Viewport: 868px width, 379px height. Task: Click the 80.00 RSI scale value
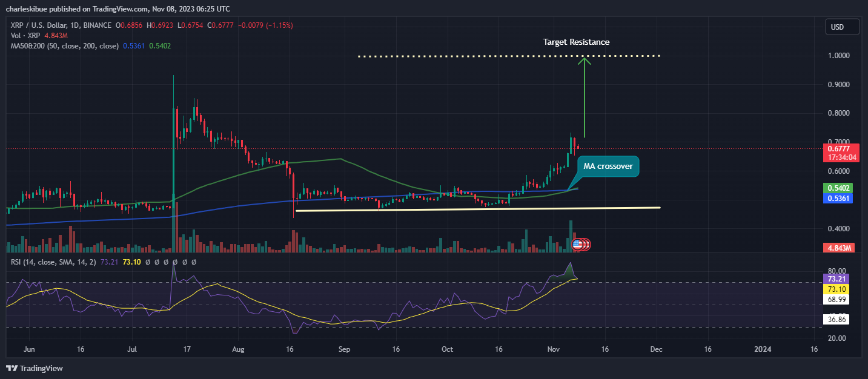(x=838, y=271)
